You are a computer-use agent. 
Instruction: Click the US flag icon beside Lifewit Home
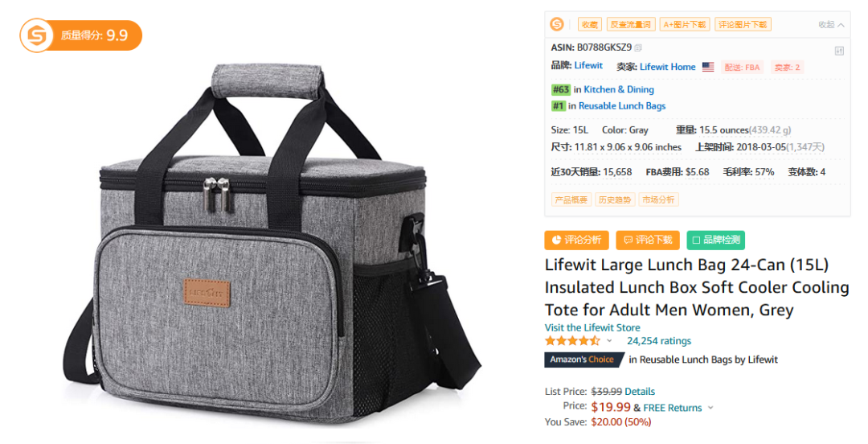[x=708, y=67]
